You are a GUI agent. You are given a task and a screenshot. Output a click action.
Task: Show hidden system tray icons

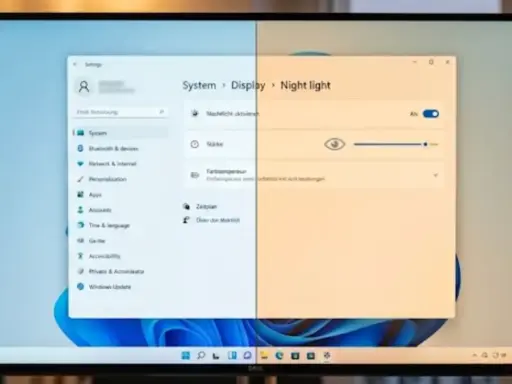(474, 356)
